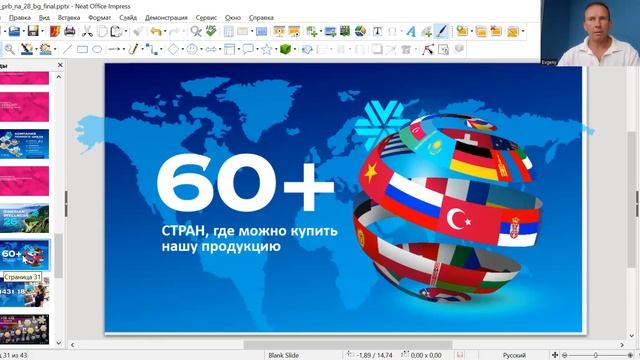Open the Слайд menu
This screenshot has width=640, height=360.
pos(128,18)
